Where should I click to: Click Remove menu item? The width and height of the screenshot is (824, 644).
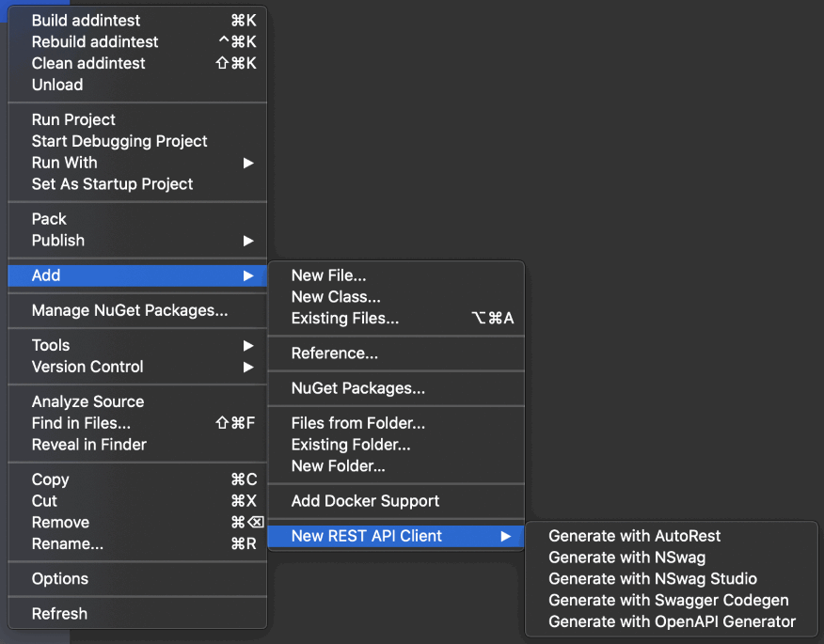click(x=137, y=523)
